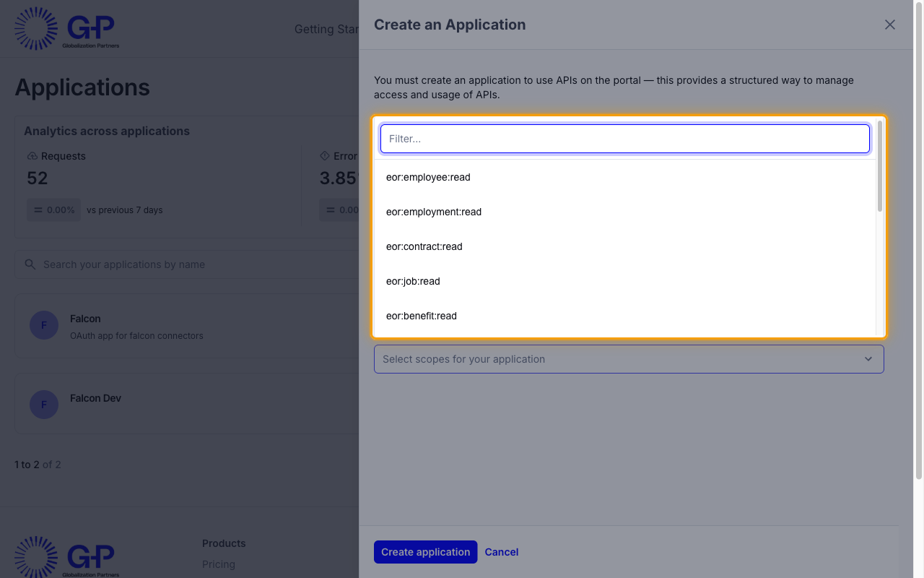Image resolution: width=924 pixels, height=578 pixels.
Task: Click the Falcon Dev avatar icon
Action: click(x=44, y=405)
